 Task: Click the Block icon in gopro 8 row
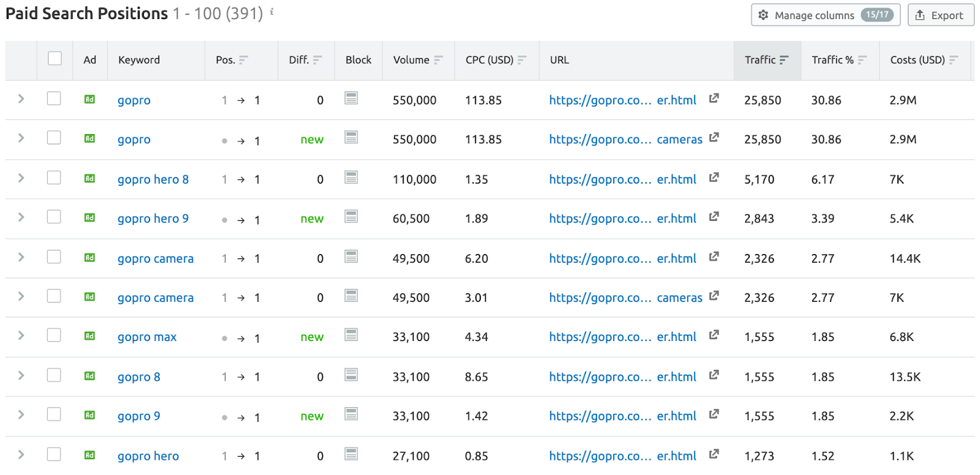tap(351, 375)
